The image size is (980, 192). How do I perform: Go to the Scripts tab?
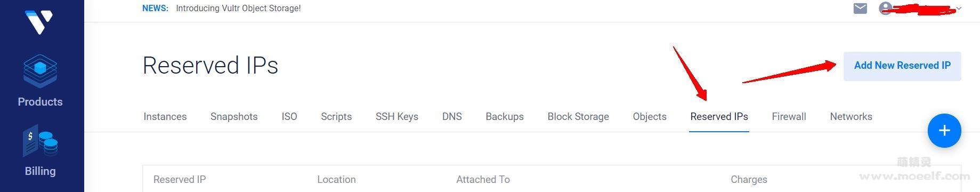click(x=336, y=117)
